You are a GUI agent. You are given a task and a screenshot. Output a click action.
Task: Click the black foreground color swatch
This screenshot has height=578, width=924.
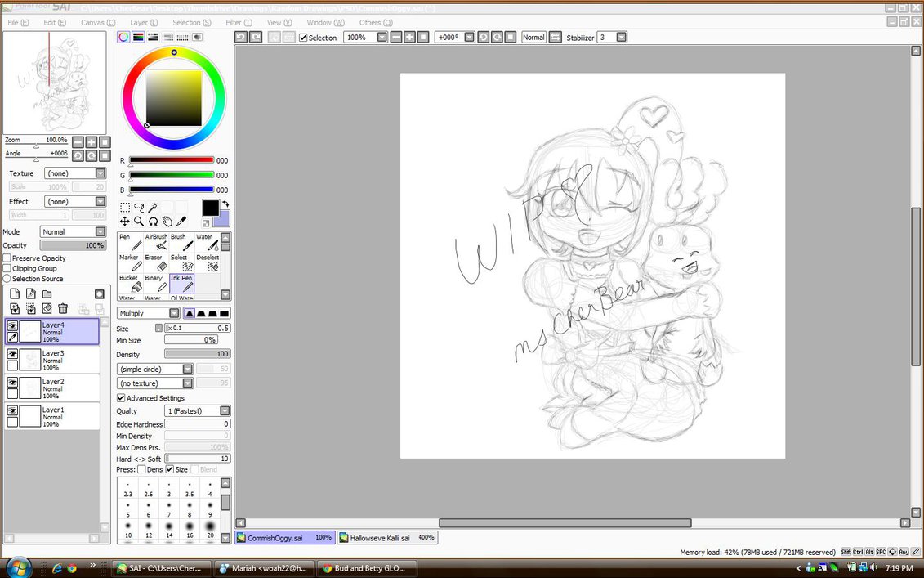click(x=210, y=207)
